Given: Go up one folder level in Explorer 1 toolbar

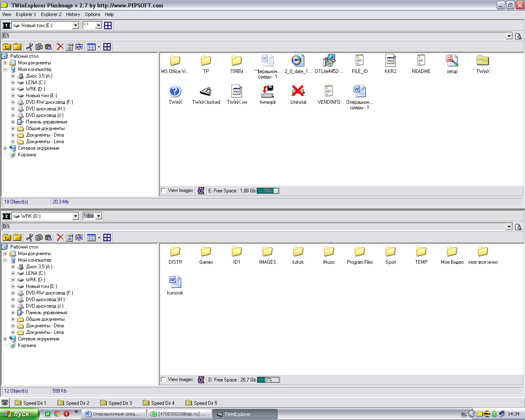Looking at the screenshot, I should coord(7,47).
